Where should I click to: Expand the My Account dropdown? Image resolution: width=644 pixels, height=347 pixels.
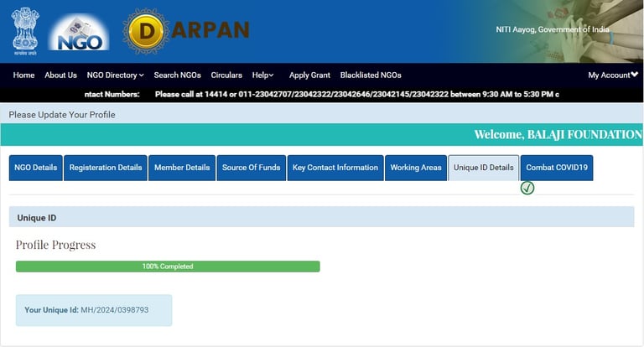tap(613, 75)
